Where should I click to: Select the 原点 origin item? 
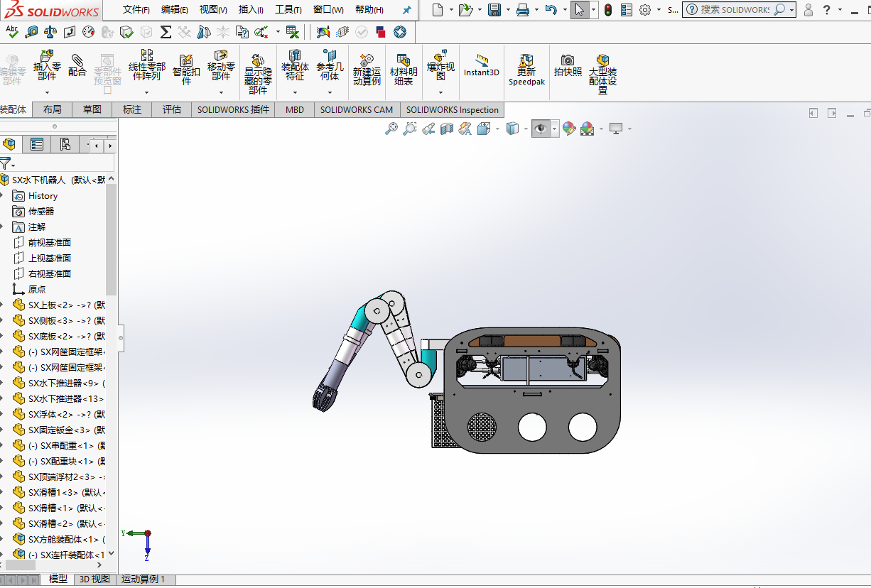click(37, 289)
